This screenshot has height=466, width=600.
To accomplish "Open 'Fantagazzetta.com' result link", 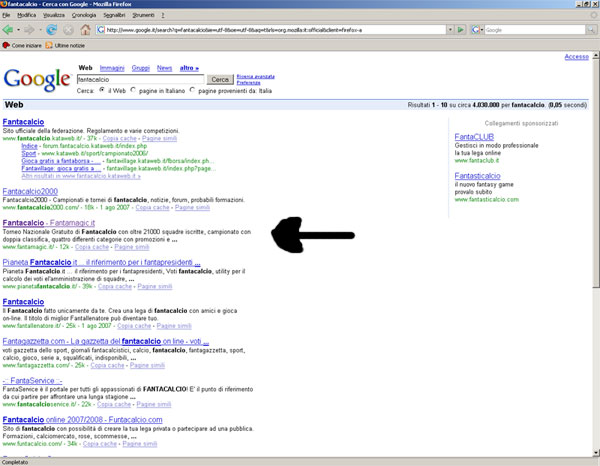I will [106, 341].
